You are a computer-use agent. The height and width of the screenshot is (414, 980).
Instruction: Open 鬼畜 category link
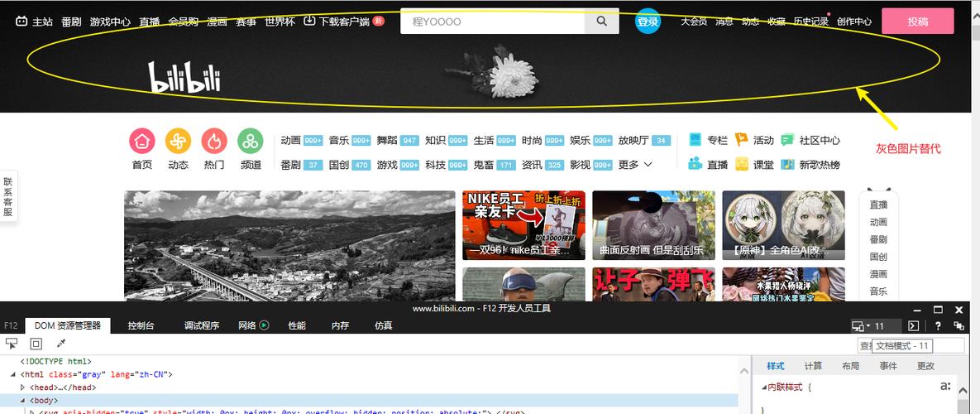484,165
